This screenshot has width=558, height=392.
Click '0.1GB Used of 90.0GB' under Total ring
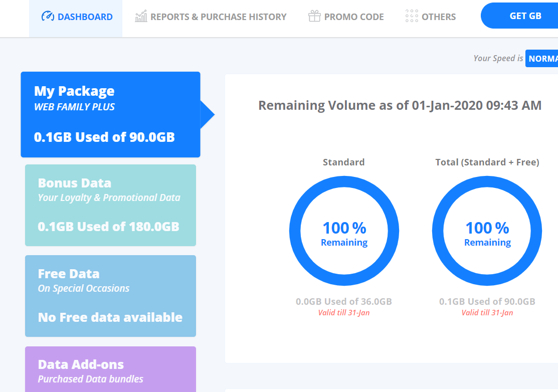click(x=487, y=302)
